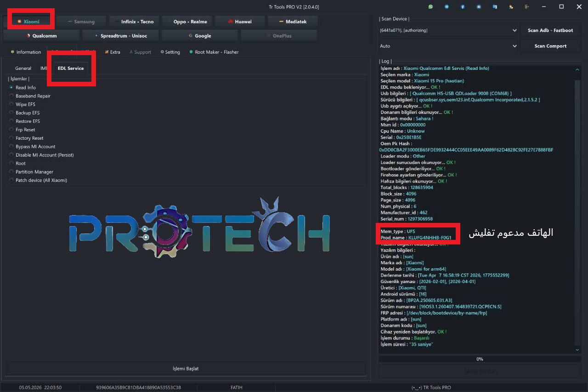Select the Factory Reset option
Image resolution: width=588 pixels, height=392 pixels.
click(26, 138)
